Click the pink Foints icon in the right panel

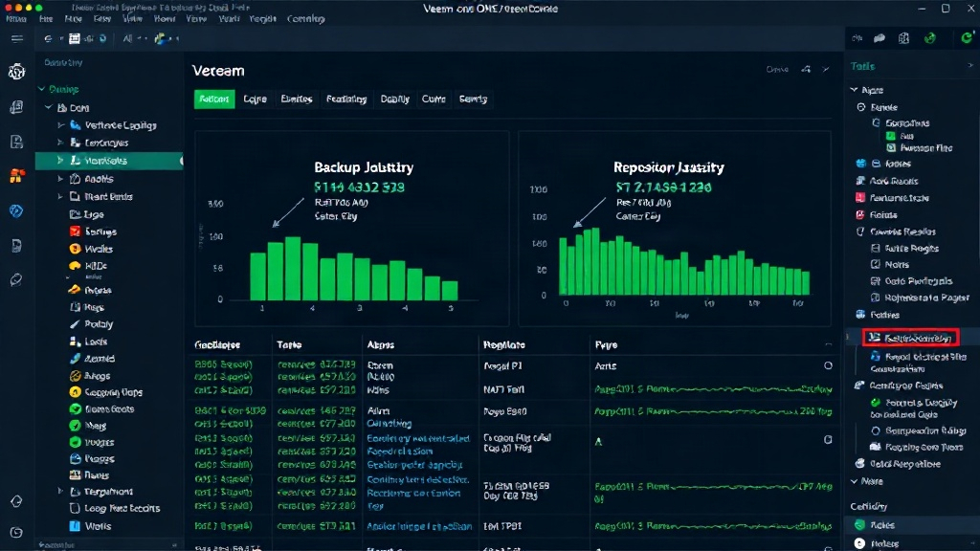(x=860, y=214)
